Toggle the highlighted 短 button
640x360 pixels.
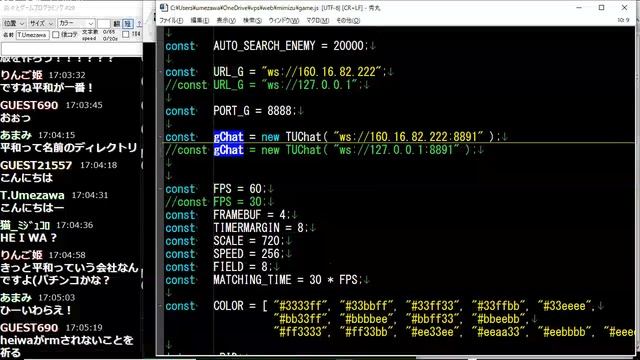coord(128,24)
